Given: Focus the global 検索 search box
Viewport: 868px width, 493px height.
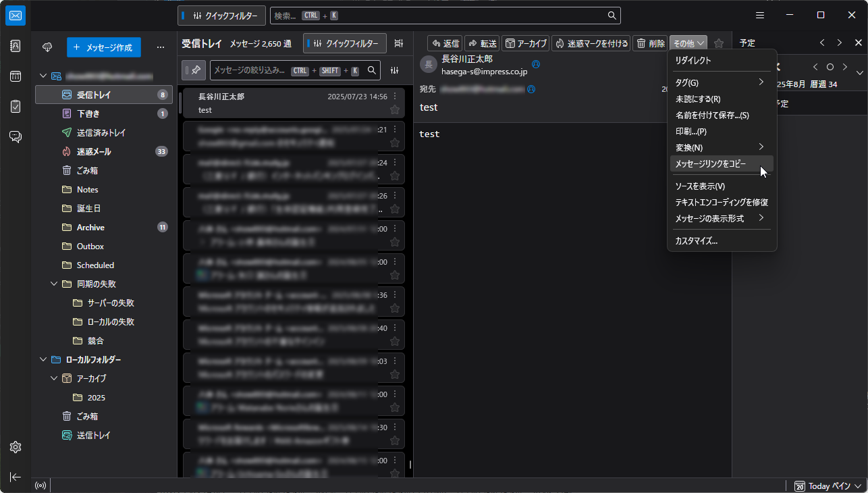Looking at the screenshot, I should click(x=445, y=16).
